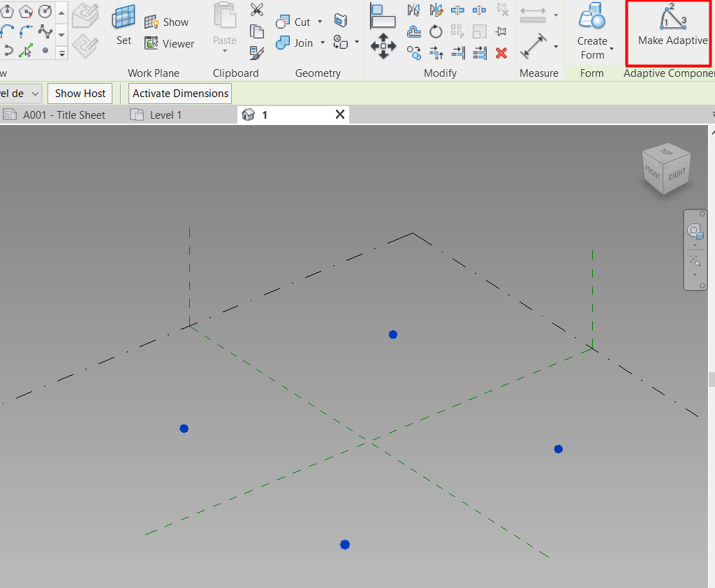Screen dimensions: 715x588
Task: Click the TOP face of the ViewCube
Action: pyautogui.click(x=667, y=152)
